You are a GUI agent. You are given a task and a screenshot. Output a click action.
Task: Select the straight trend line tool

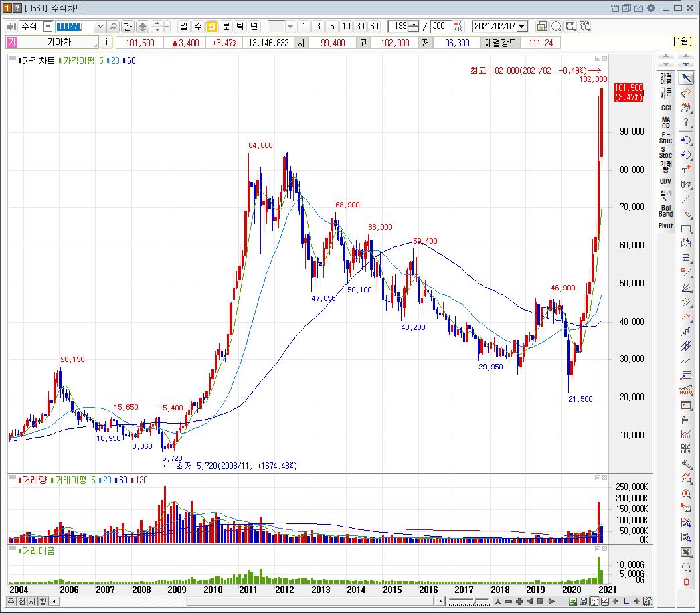click(x=686, y=199)
